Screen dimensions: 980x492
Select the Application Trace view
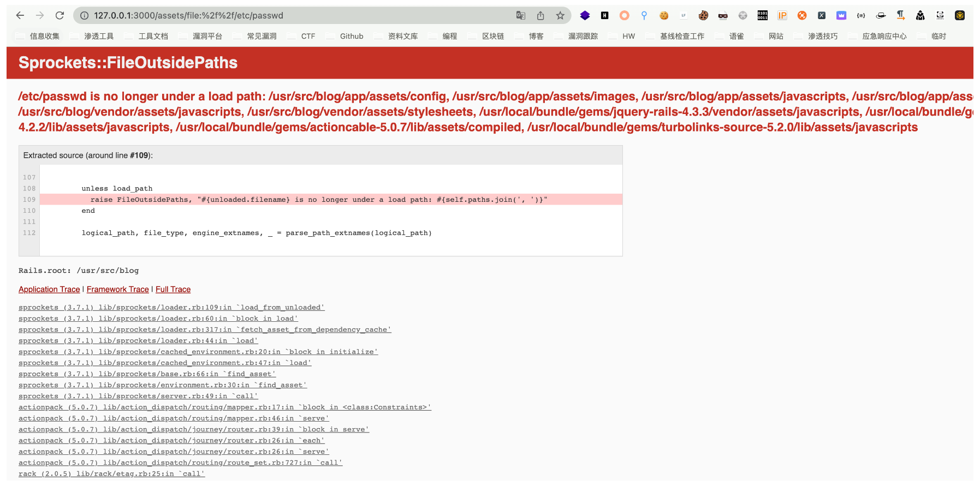click(49, 289)
